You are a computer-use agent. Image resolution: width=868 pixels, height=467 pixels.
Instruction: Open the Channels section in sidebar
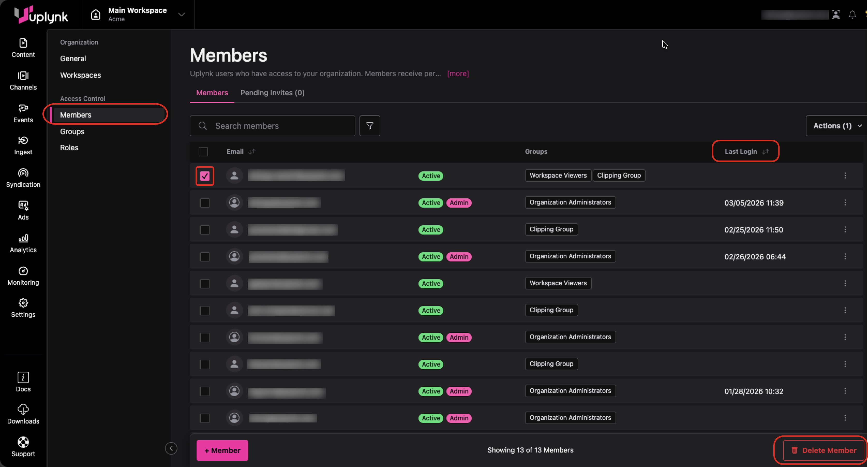pos(23,81)
